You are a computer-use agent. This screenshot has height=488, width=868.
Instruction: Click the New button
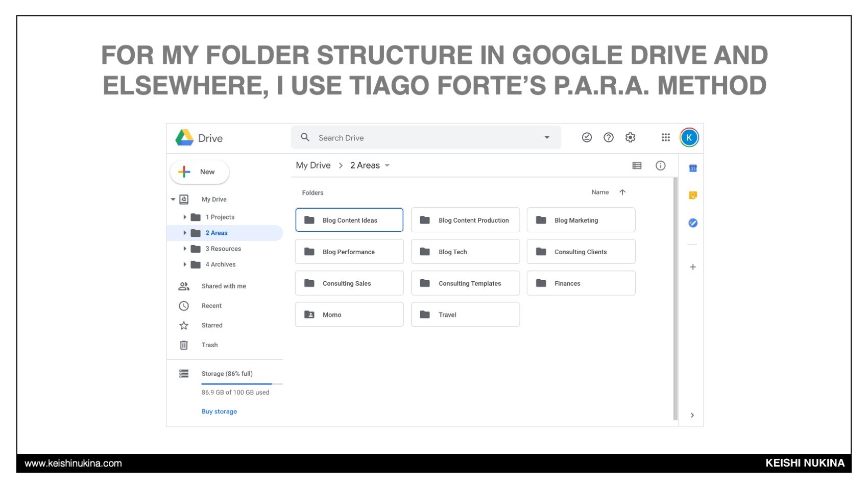coord(200,172)
